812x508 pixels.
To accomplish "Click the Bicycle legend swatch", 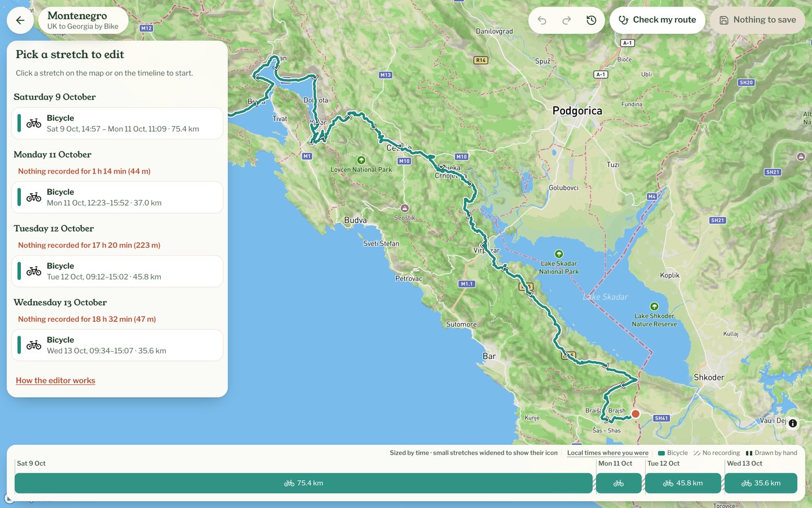I will (662, 453).
